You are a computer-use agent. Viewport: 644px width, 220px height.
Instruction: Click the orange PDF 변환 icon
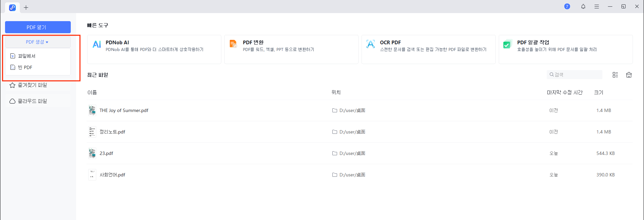233,44
